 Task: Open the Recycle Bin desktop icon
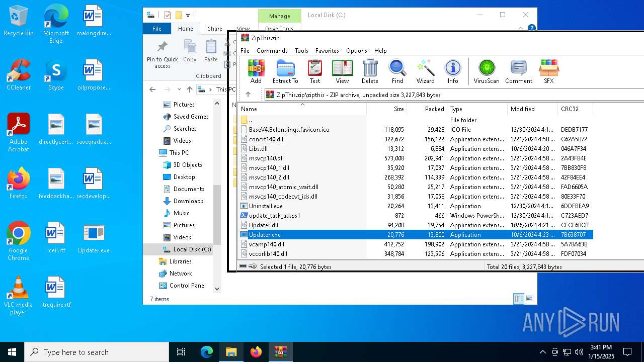[19, 21]
